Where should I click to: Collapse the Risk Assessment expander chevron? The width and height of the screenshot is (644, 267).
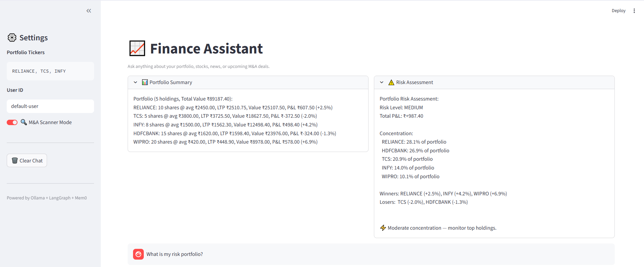coord(382,82)
